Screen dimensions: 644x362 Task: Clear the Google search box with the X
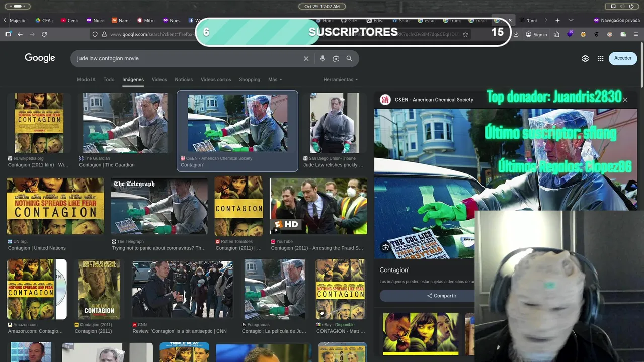pos(306,58)
